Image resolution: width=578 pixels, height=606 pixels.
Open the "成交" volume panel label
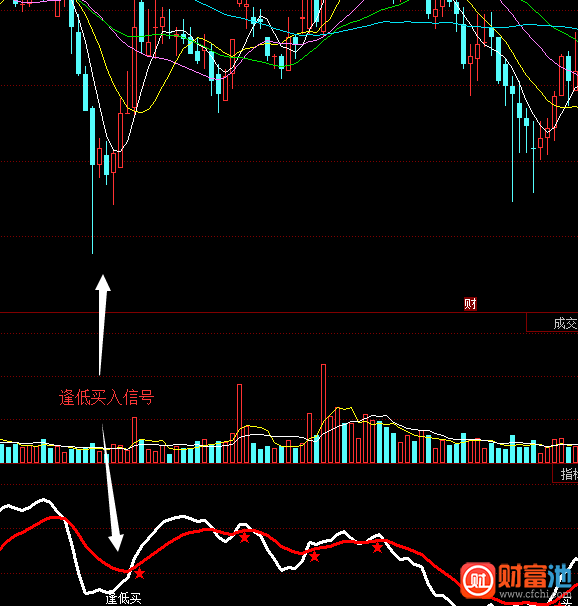tap(565, 323)
